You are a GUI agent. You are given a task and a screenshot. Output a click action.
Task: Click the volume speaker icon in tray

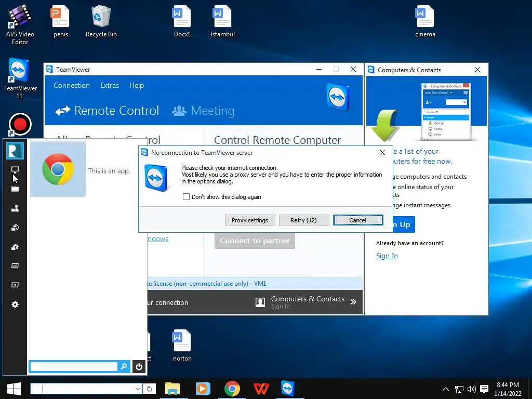tap(472, 389)
